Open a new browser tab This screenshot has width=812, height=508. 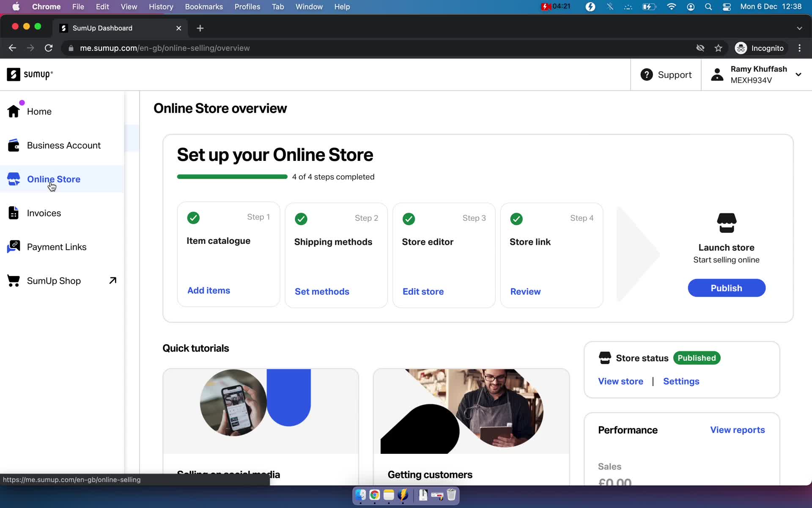(200, 28)
